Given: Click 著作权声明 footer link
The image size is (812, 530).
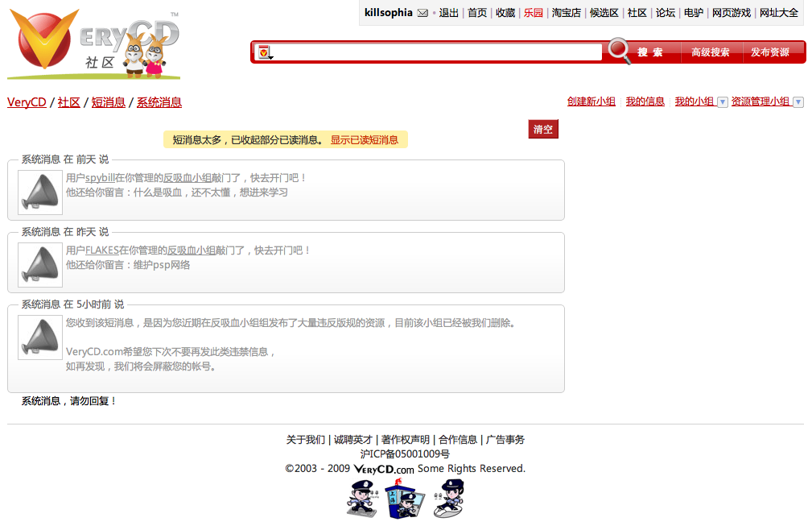Looking at the screenshot, I should pos(406,440).
